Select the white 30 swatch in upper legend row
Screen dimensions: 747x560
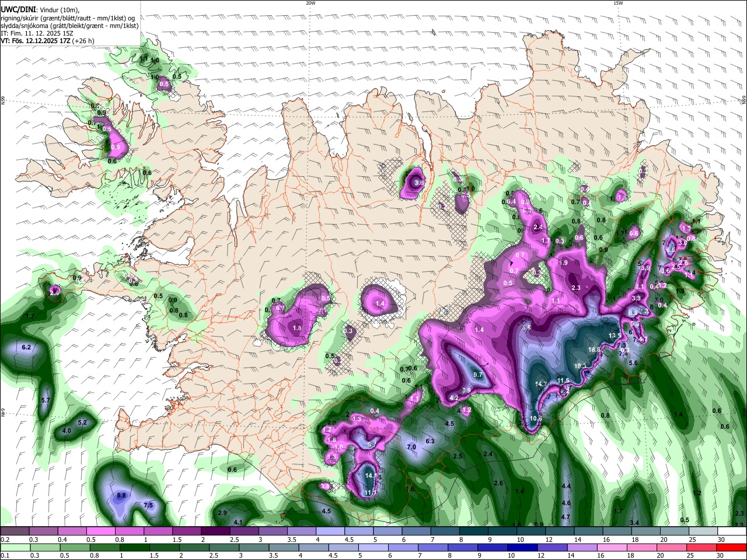(732, 531)
